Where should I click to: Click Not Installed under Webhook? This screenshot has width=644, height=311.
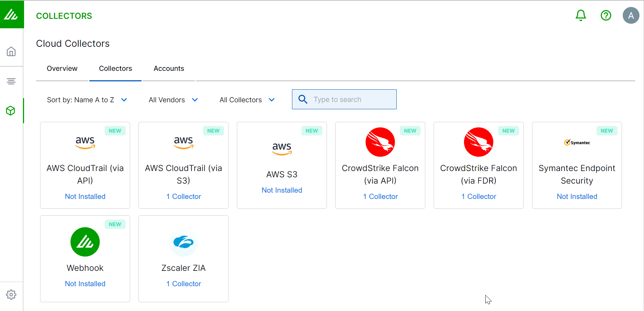pyautogui.click(x=85, y=284)
